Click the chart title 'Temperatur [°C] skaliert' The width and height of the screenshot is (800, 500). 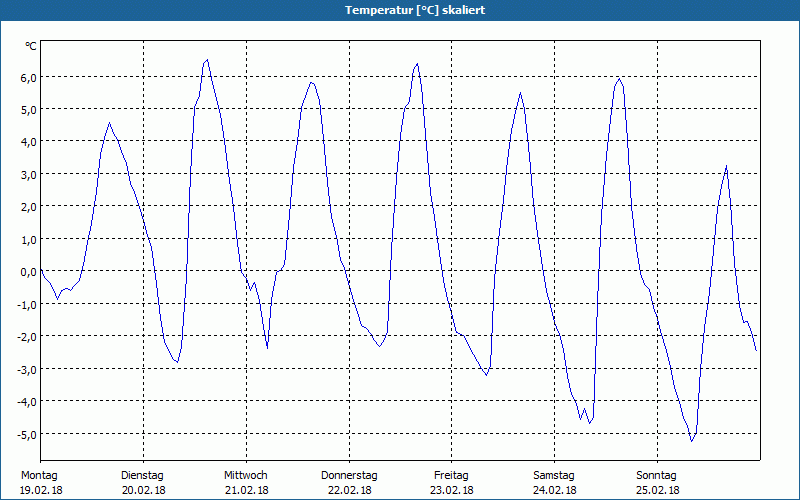click(x=400, y=10)
